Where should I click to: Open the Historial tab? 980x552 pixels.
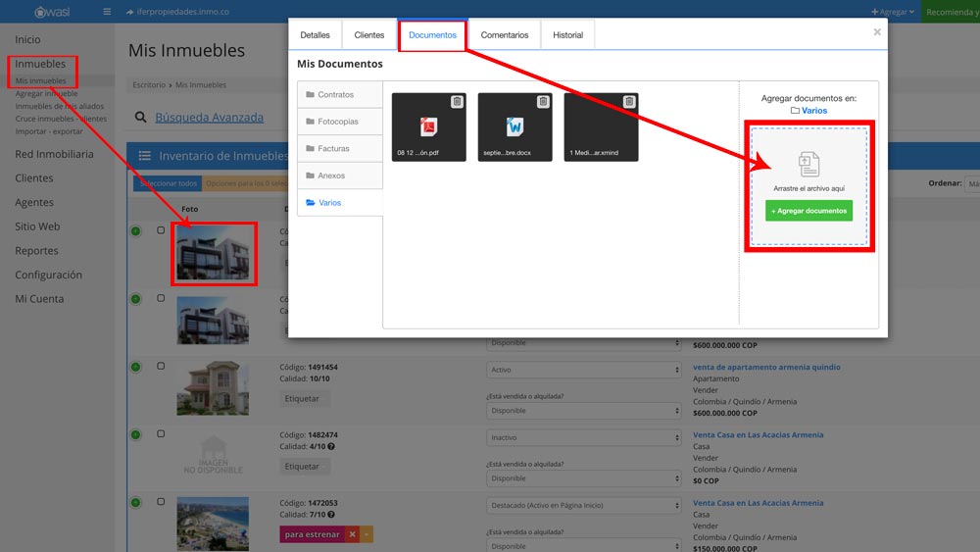567,35
